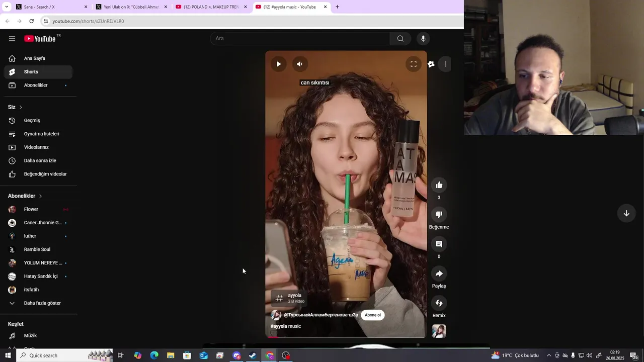Open the Flower subscription channel
The width and height of the screenshot is (644, 362).
(x=38, y=209)
